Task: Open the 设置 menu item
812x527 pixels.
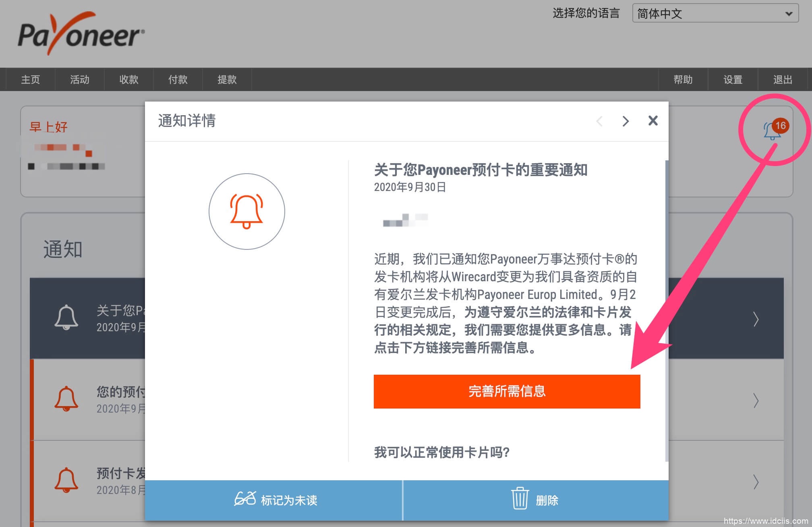Action: coord(733,79)
